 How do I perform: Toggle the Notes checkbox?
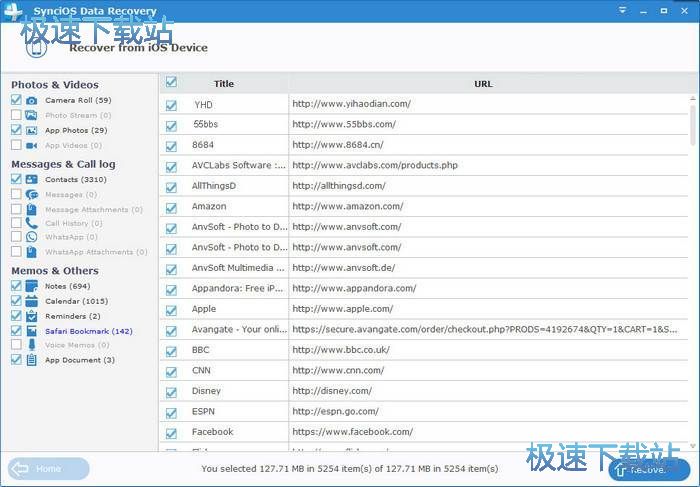pos(16,285)
